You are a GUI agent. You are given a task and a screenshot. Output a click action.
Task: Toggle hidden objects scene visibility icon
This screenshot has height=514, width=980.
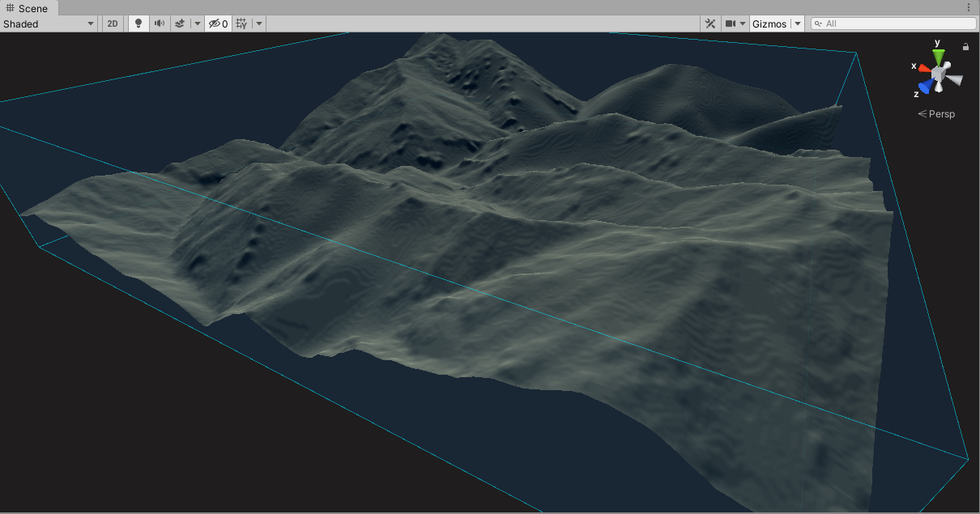pyautogui.click(x=218, y=23)
